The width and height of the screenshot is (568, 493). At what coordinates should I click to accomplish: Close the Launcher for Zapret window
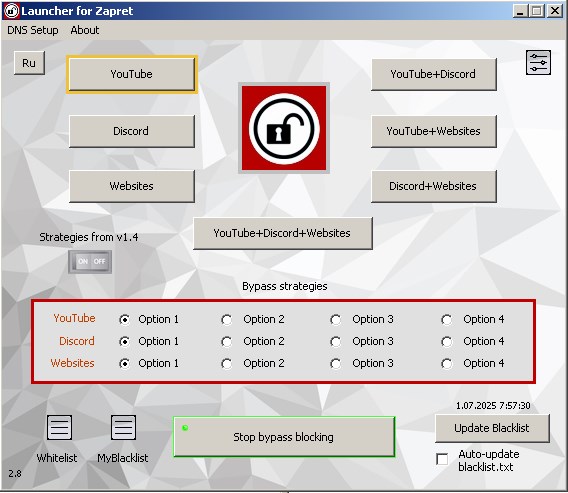(x=555, y=11)
